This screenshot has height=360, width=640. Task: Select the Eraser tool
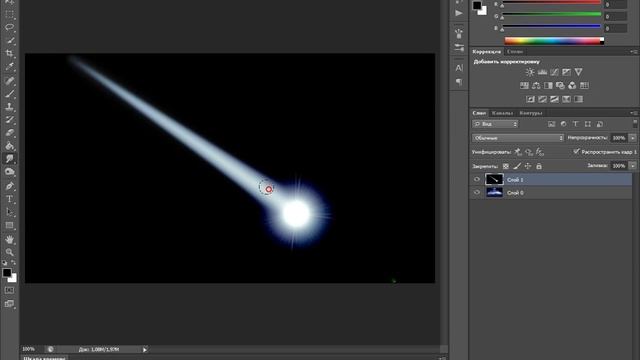click(x=9, y=133)
